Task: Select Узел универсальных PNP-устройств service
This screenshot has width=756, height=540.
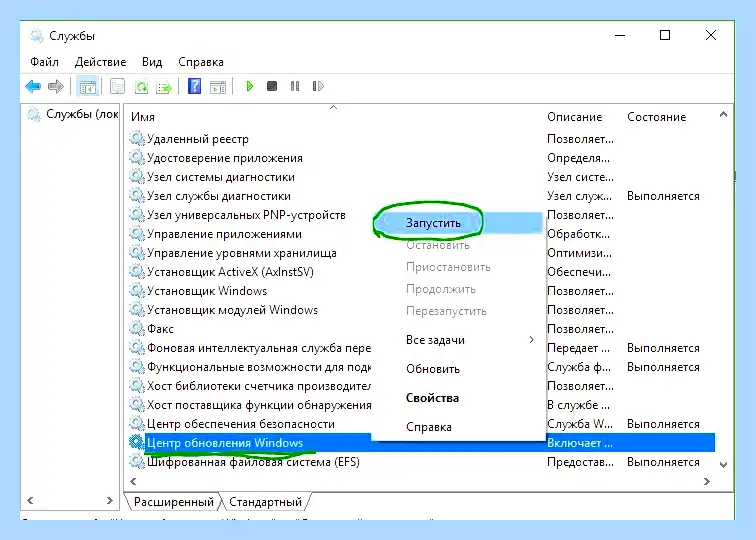Action: [246, 215]
